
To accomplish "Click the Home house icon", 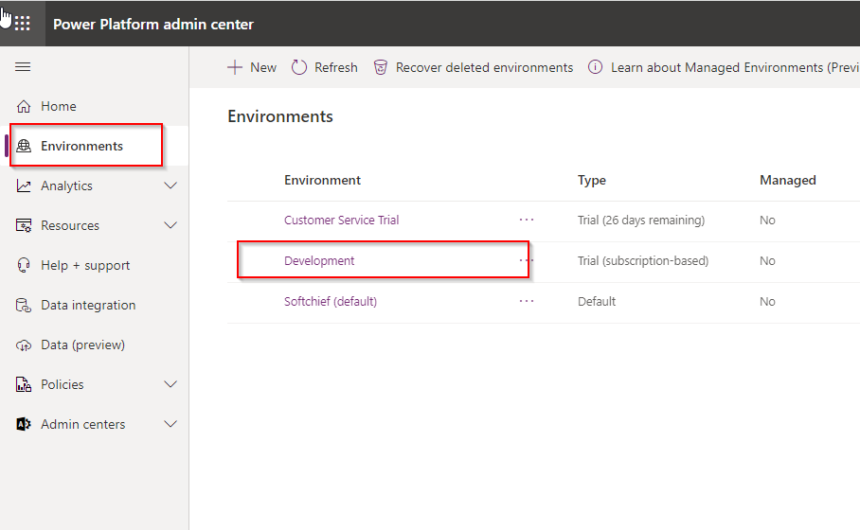I will click(x=24, y=106).
